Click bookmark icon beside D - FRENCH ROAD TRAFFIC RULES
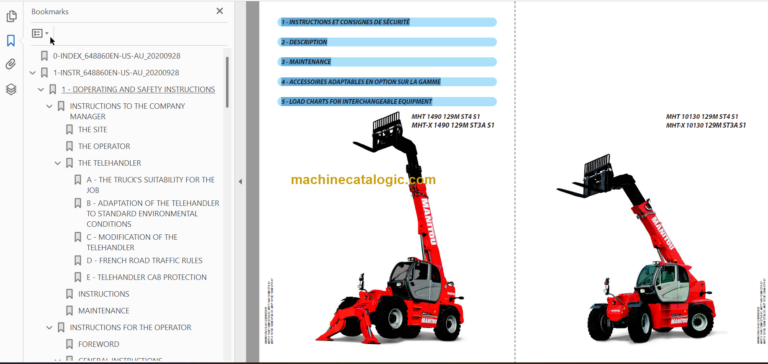This screenshot has width=768, height=364. [78, 261]
